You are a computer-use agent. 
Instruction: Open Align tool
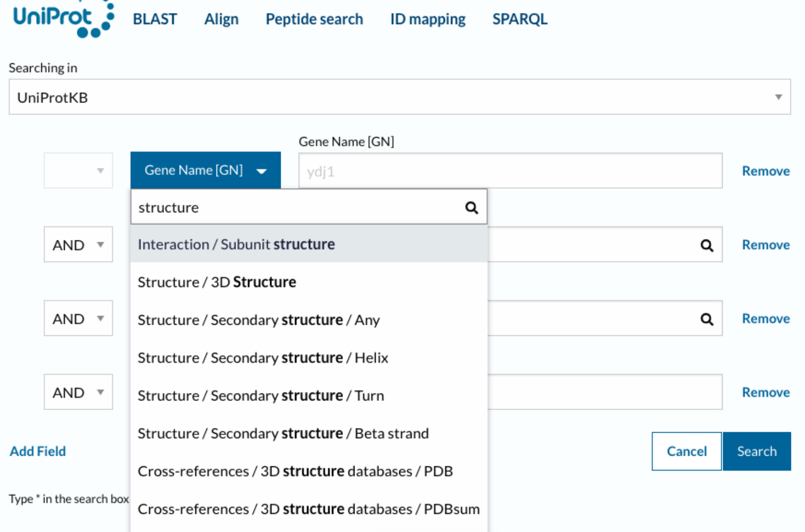pyautogui.click(x=221, y=19)
